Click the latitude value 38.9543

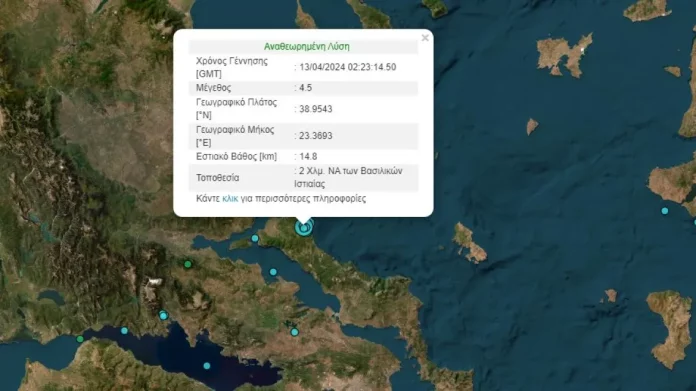pyautogui.click(x=316, y=109)
